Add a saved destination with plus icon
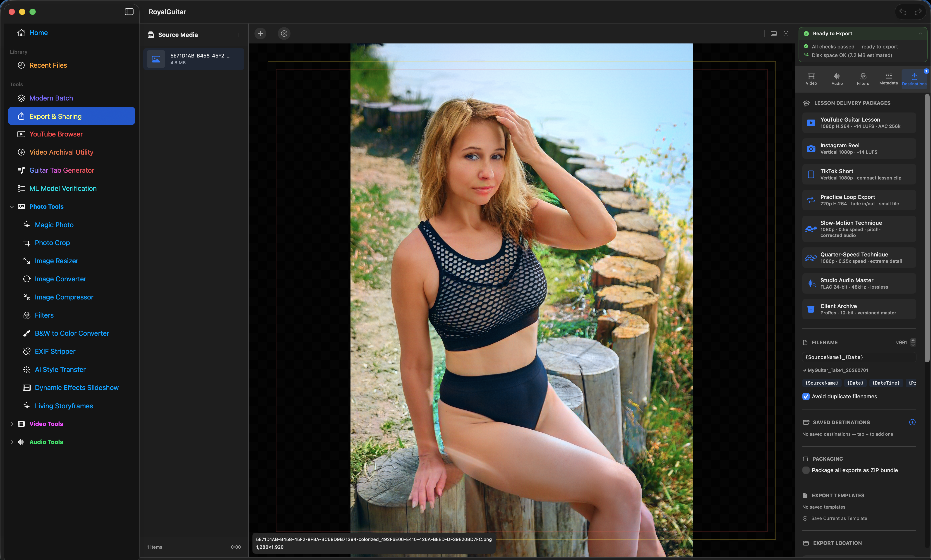This screenshot has height=560, width=931. click(912, 422)
